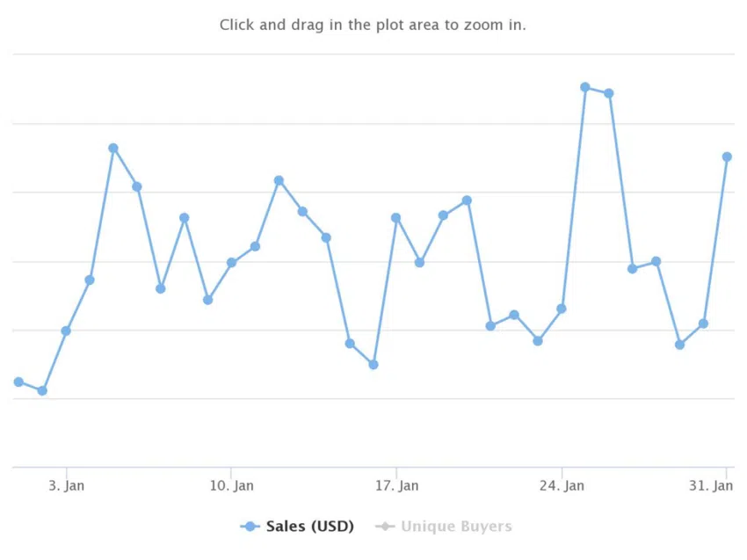Click the 26 Jan second-highest data point
747x560 pixels.
609,93
